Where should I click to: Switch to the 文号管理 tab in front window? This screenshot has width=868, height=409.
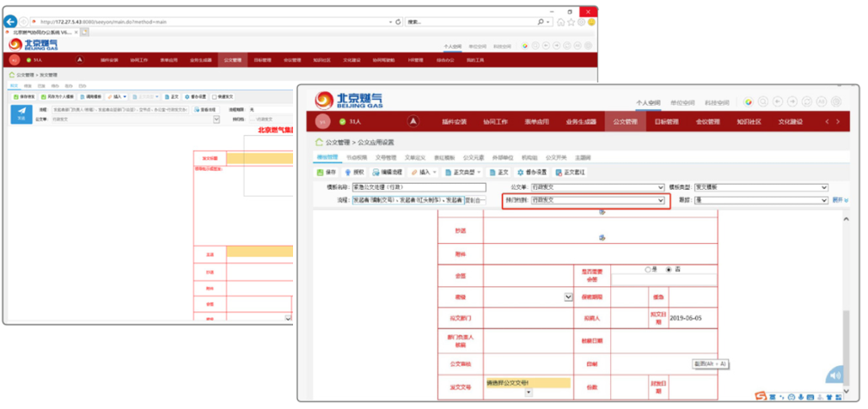pyautogui.click(x=385, y=158)
